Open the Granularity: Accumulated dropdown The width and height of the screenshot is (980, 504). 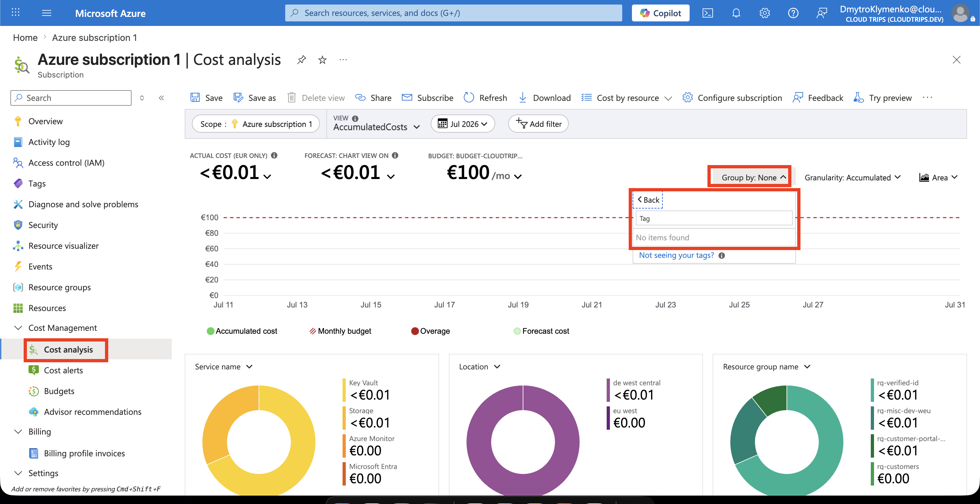pos(853,177)
